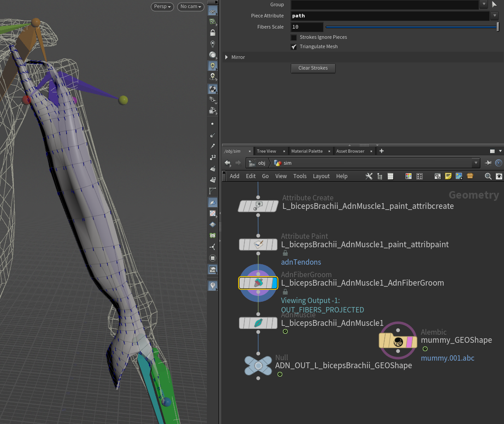Open the Piece Attribute dropdown arrow
The image size is (504, 424).
pyautogui.click(x=495, y=16)
